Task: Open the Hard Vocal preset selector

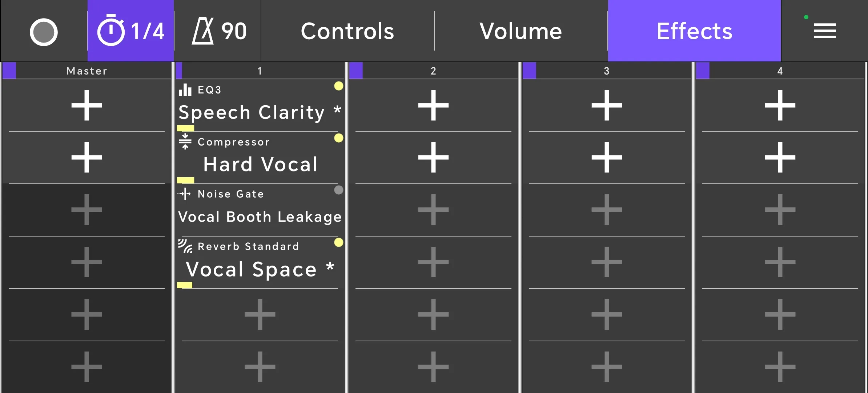Action: [x=260, y=164]
